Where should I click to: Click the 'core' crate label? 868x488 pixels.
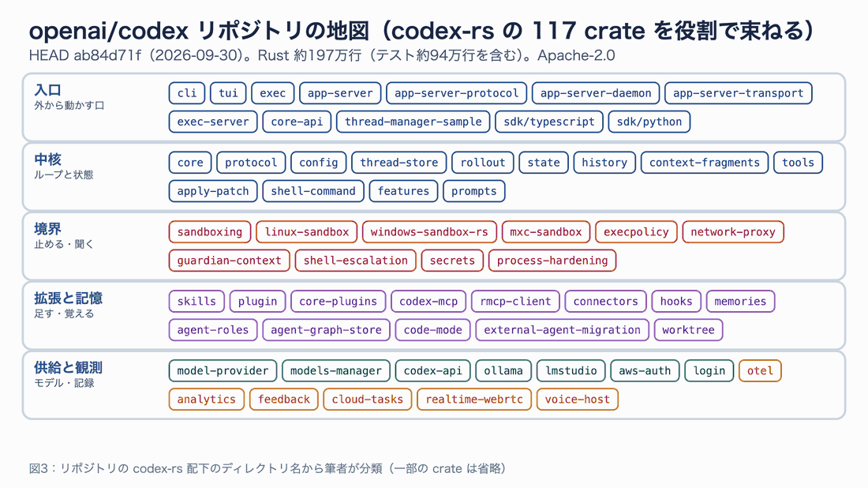(x=190, y=163)
